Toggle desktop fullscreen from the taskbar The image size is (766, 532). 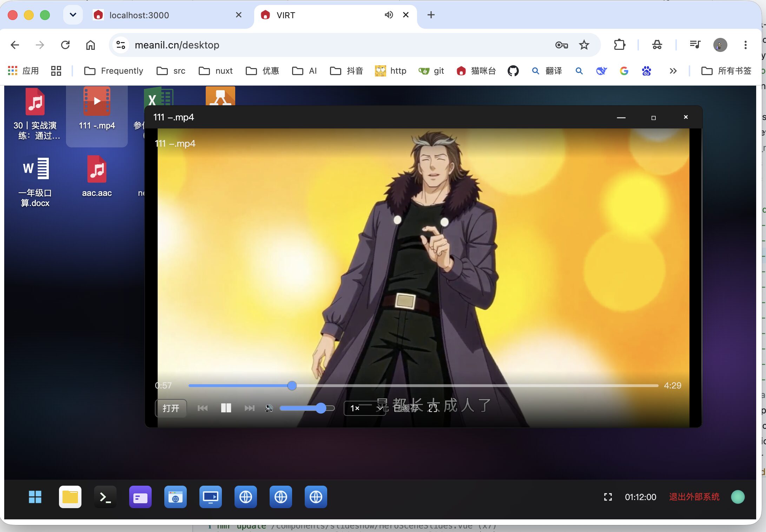[x=608, y=497]
